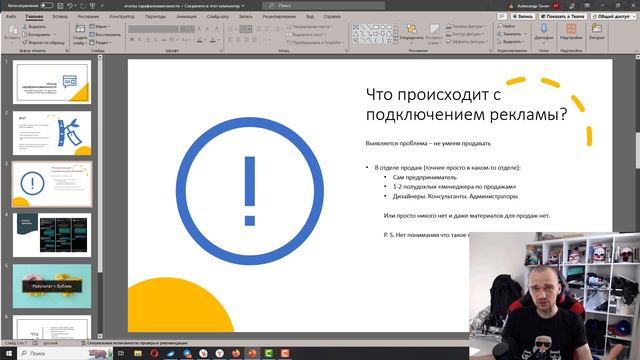Open the Слайд-шоу ribbon tab
This screenshot has height=360, width=640.
218,17
